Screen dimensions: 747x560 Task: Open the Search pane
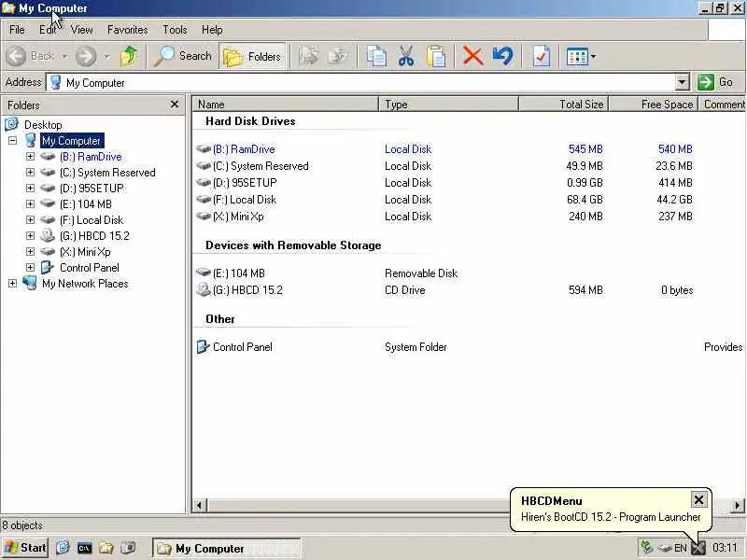tap(183, 56)
